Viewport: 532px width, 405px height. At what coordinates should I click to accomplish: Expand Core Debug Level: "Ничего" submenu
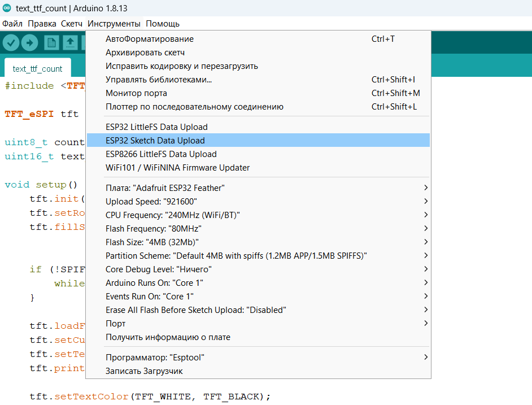(x=258, y=269)
